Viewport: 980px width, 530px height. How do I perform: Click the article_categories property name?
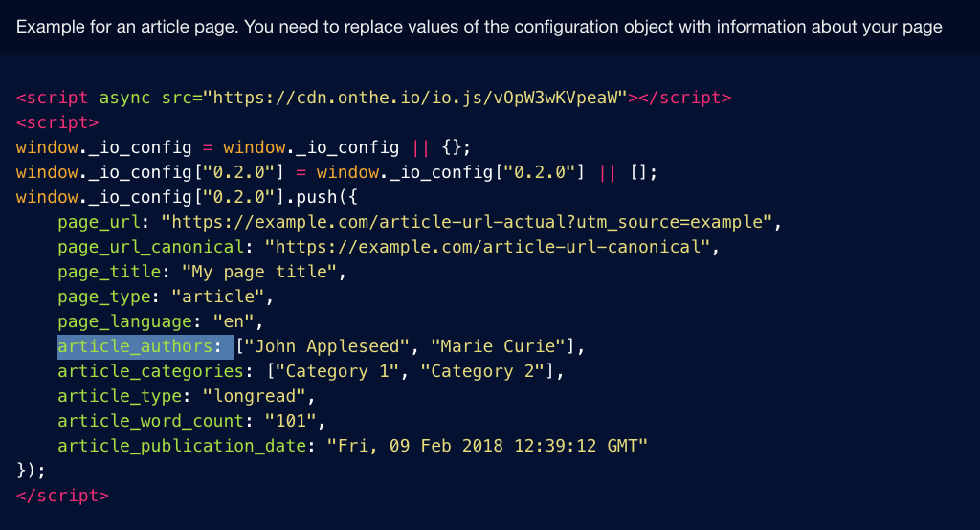(x=150, y=371)
